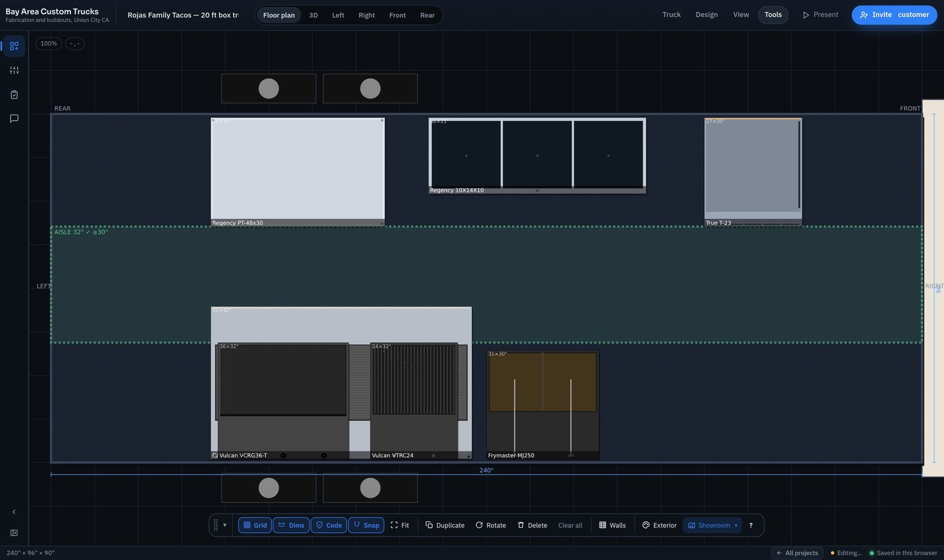This screenshot has width=944, height=560.
Task: Toggle the Grid overlay
Action: [x=255, y=525]
